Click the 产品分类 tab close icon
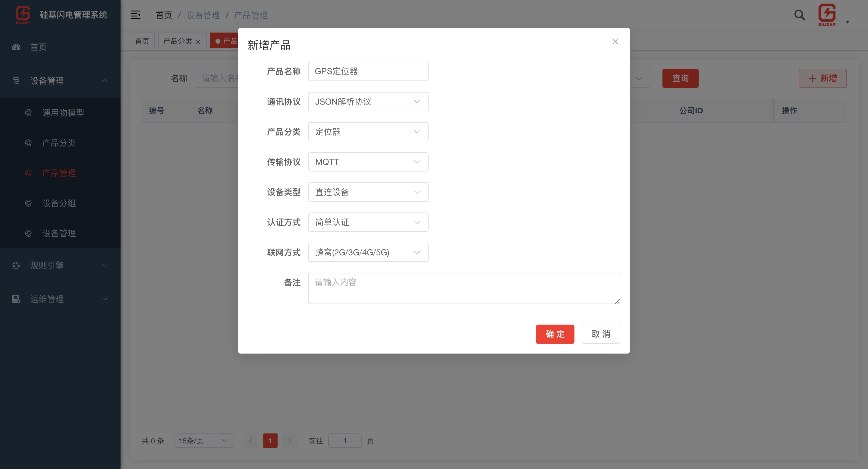Viewport: 868px width, 469px height. click(198, 42)
